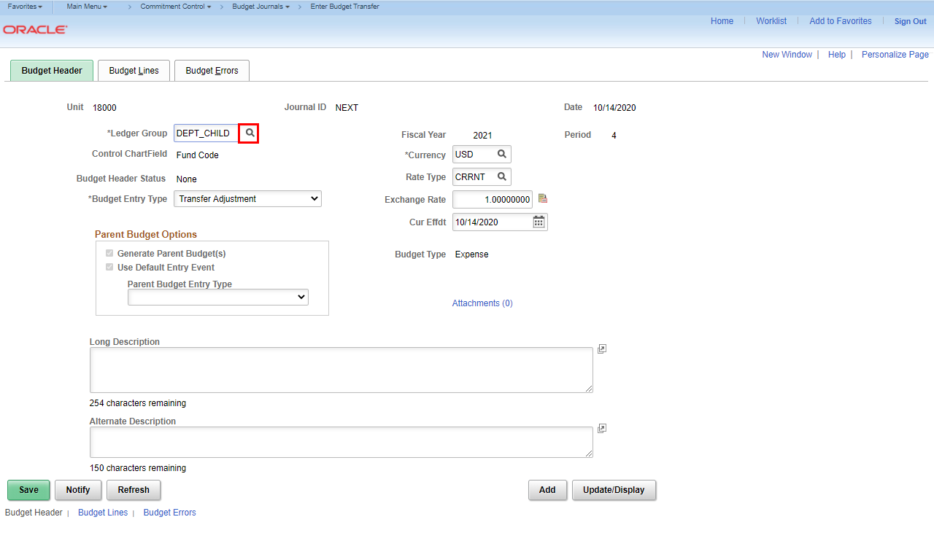Click the Currency lookup magnifier icon
934x560 pixels.
point(501,155)
